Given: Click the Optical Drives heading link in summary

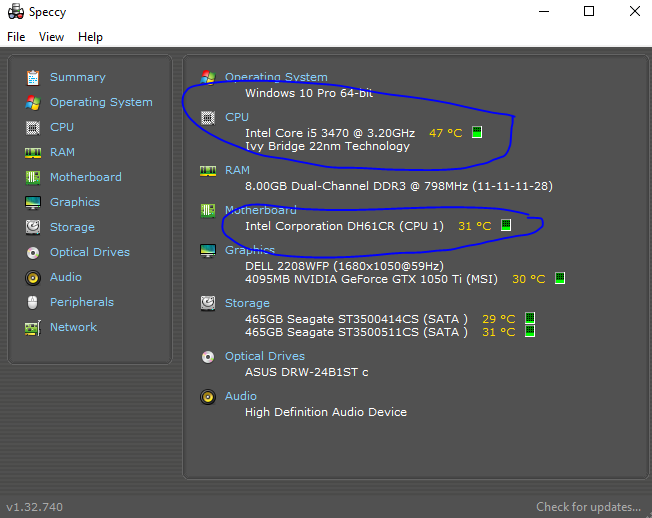Looking at the screenshot, I should 265,356.
